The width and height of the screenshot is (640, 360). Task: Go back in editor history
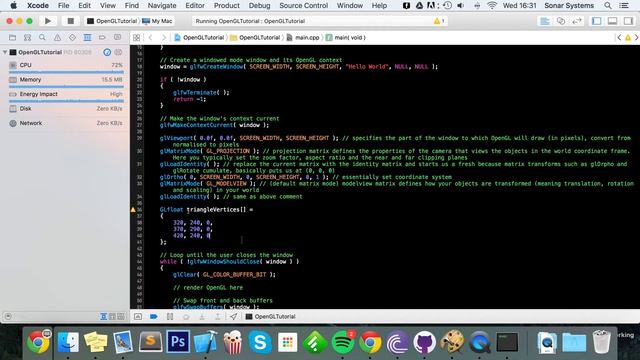click(x=150, y=38)
